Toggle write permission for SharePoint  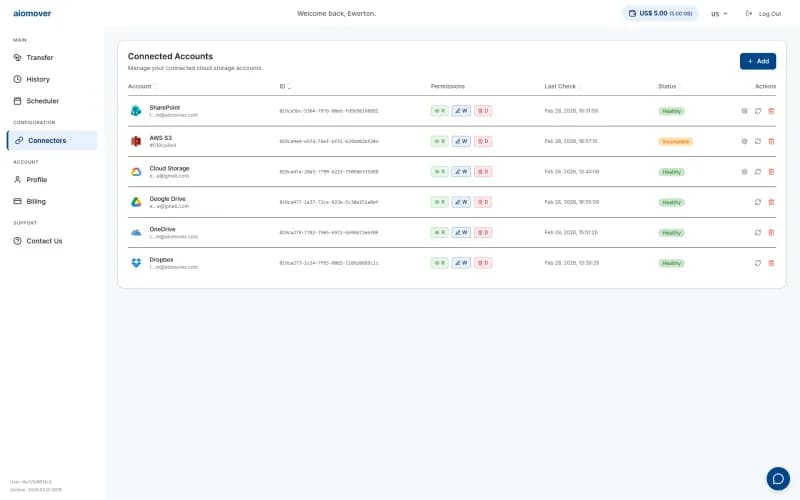coord(461,111)
